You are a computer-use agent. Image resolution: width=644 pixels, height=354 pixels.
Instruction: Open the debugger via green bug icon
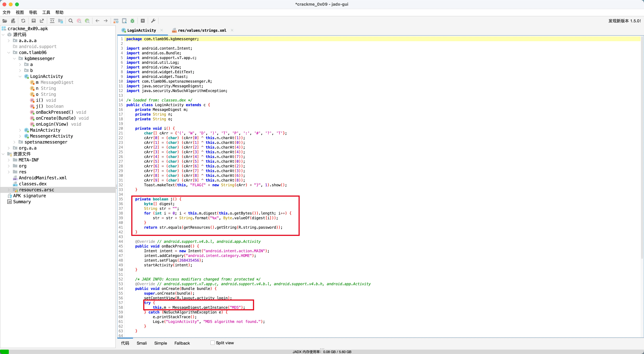133,21
